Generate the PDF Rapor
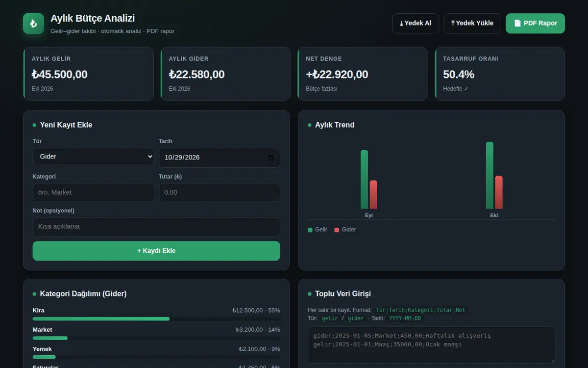 tap(535, 23)
